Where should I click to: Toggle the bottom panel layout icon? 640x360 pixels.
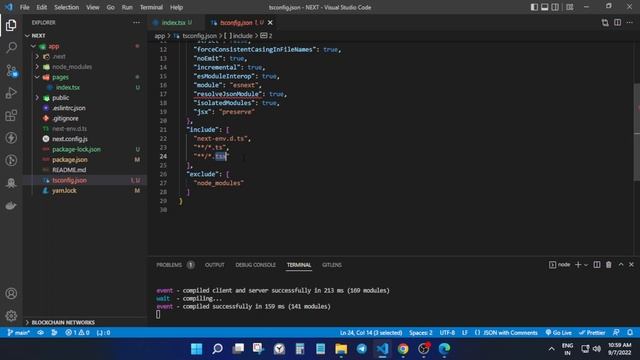pos(544,7)
